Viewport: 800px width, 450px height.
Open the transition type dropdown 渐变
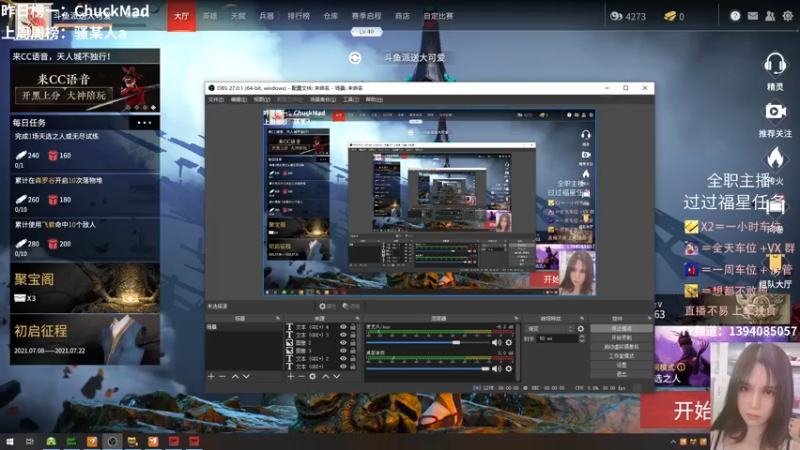[550, 329]
